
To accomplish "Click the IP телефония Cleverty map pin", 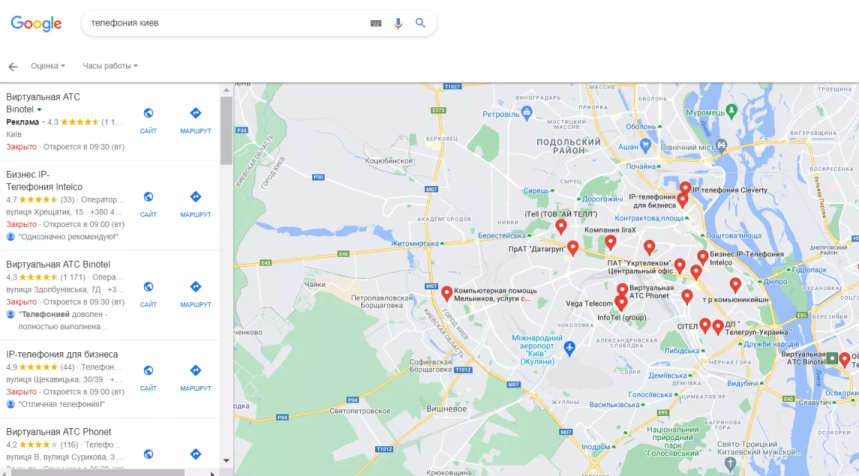I will coord(685,189).
